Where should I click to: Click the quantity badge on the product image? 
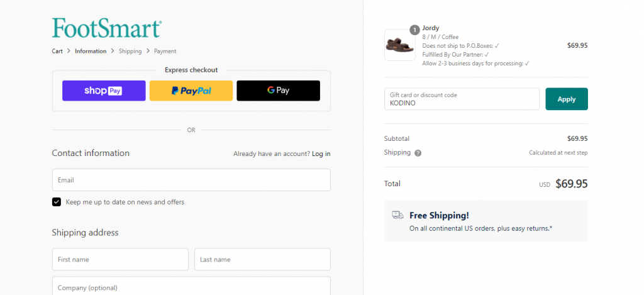click(415, 30)
